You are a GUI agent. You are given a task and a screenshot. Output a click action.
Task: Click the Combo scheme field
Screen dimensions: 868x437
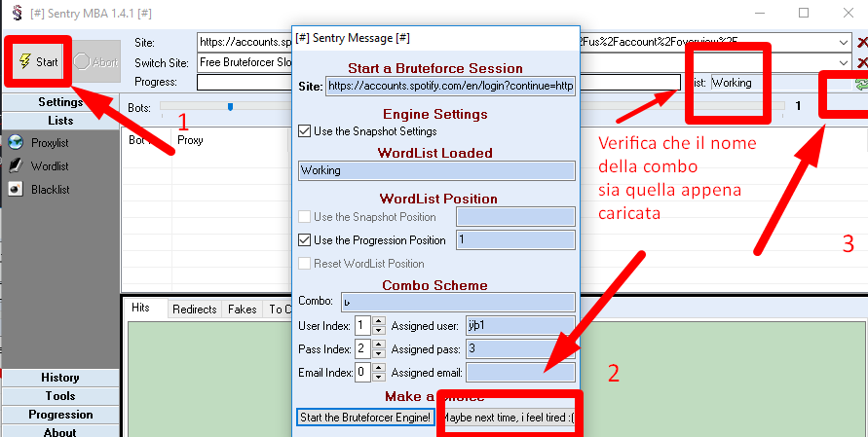459,302
